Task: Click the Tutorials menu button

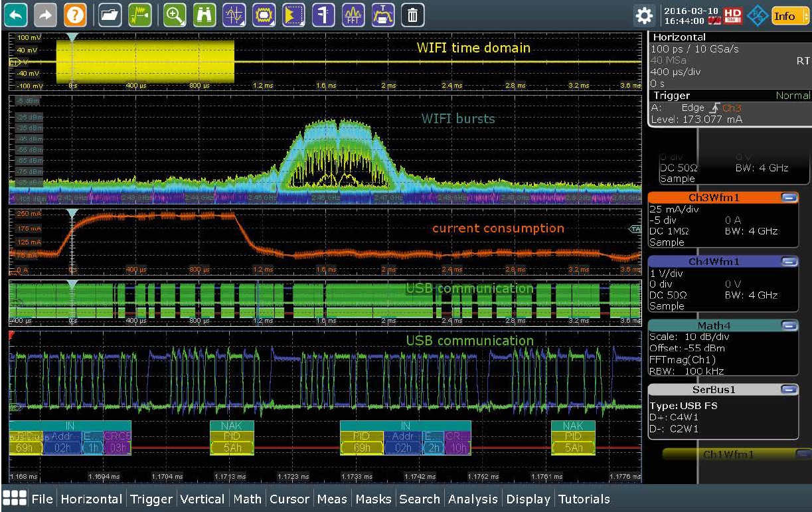Action: (584, 499)
